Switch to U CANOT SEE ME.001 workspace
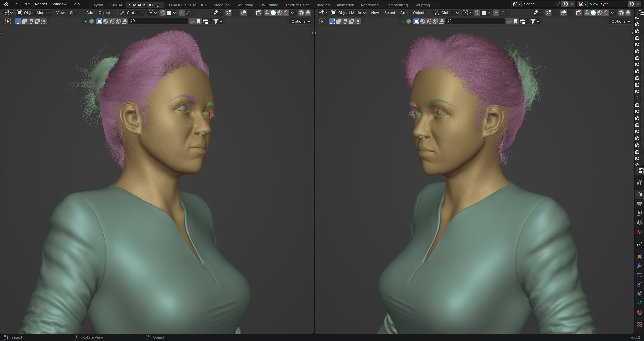Image resolution: width=644 pixels, height=341 pixels. (x=187, y=5)
